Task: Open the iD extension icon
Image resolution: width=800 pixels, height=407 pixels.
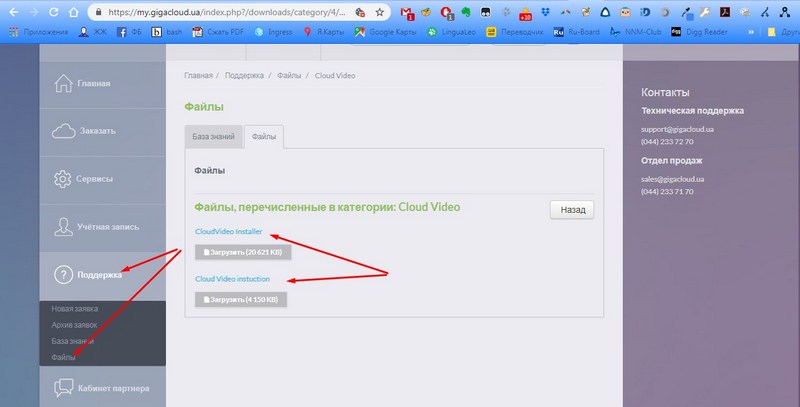Action: pos(645,12)
